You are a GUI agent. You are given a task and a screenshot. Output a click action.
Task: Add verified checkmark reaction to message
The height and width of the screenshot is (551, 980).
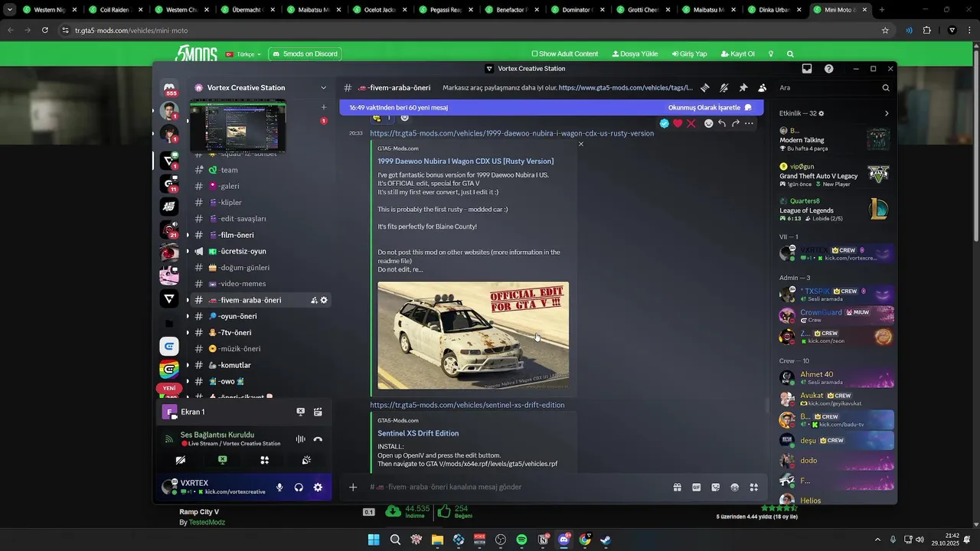664,123
